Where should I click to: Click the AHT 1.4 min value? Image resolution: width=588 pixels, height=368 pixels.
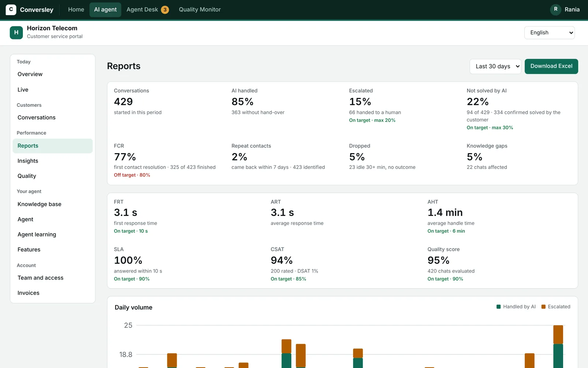445,213
